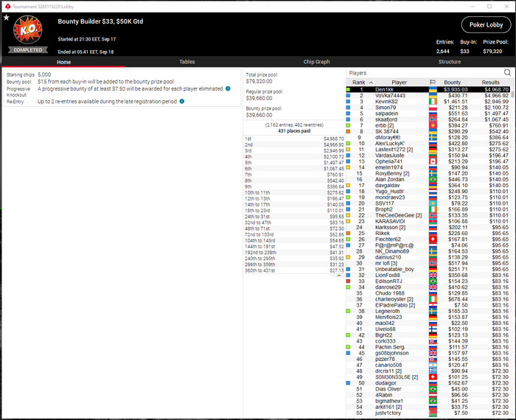This screenshot has height=420, width=516.
Task: Open the Chip Graph tab
Action: pos(316,62)
